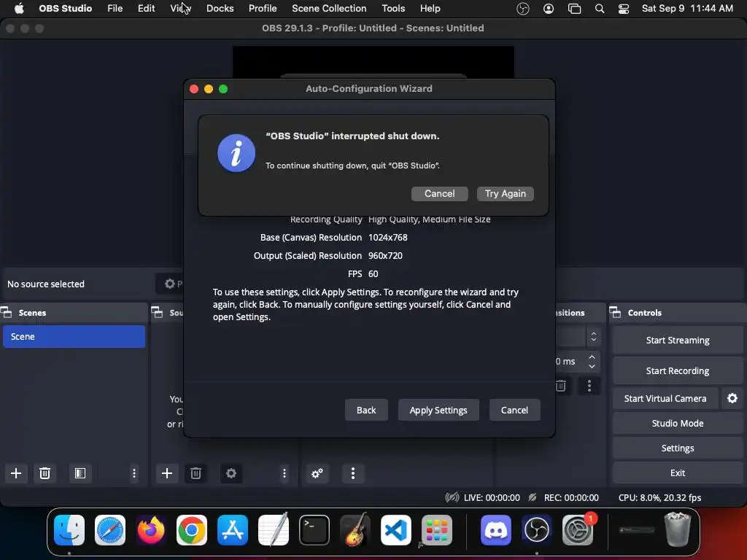
Task: Delete selected source with trash icon
Action: 196,473
